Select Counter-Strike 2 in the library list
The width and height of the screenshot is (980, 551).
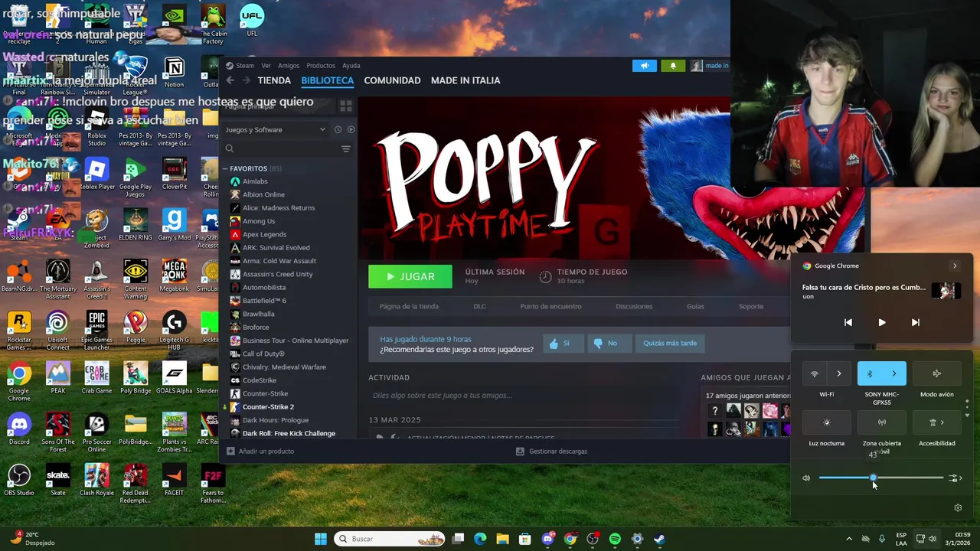[268, 407]
